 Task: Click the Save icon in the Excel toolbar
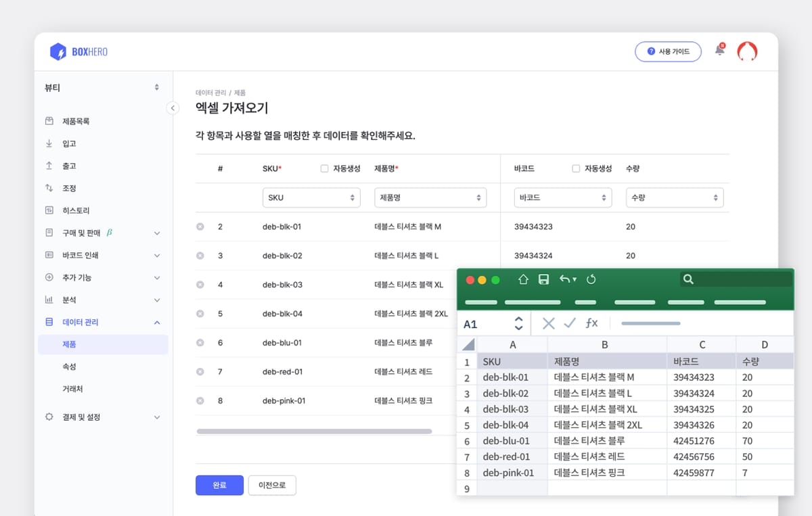click(x=545, y=279)
